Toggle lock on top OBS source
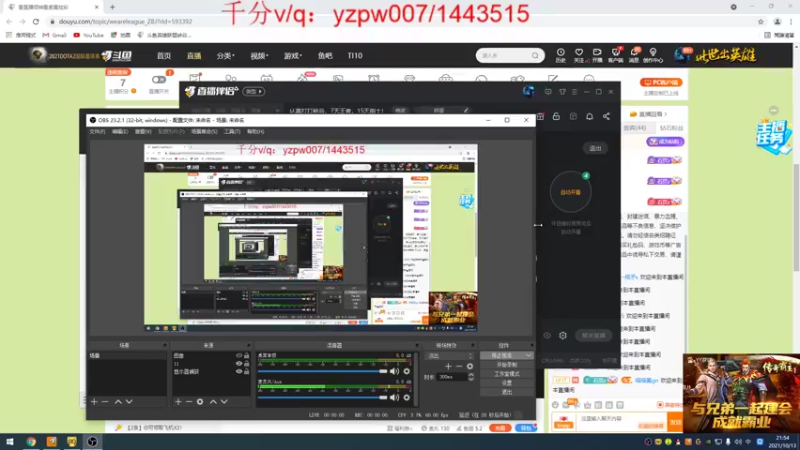The image size is (800, 450). coord(246,356)
